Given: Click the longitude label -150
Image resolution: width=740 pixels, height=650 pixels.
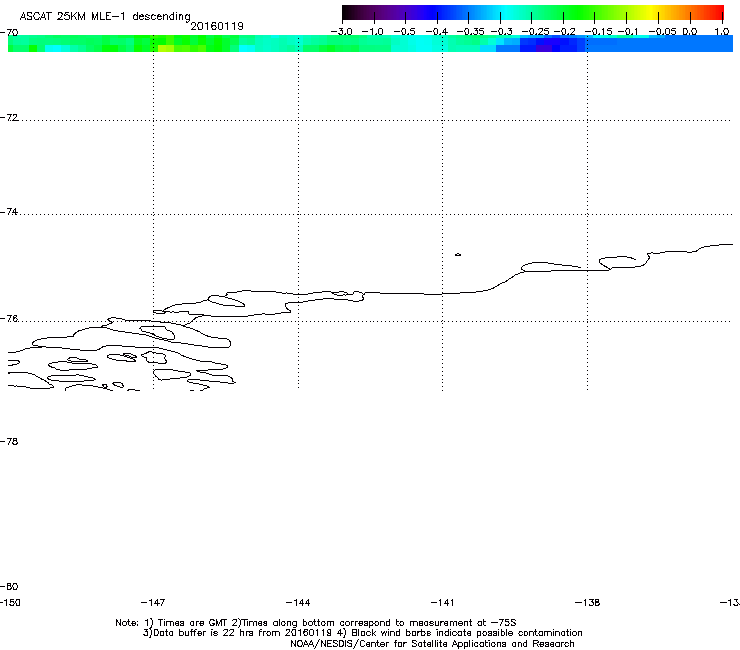Looking at the screenshot, I should point(10,603).
